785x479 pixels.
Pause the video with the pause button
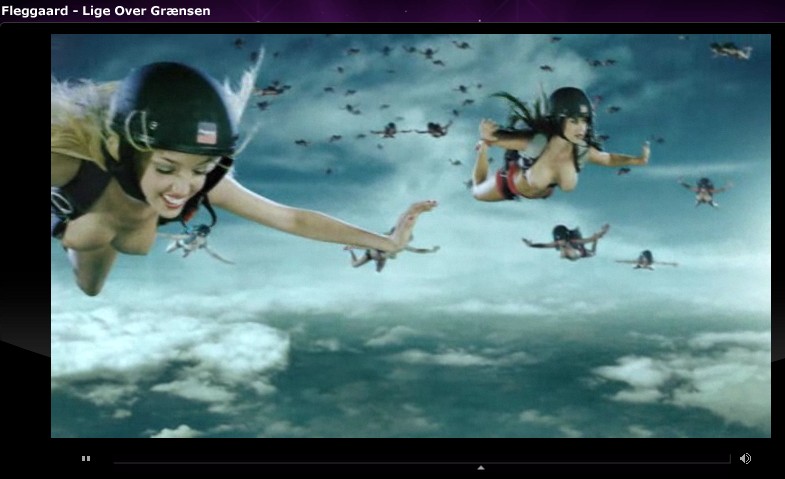(86, 459)
